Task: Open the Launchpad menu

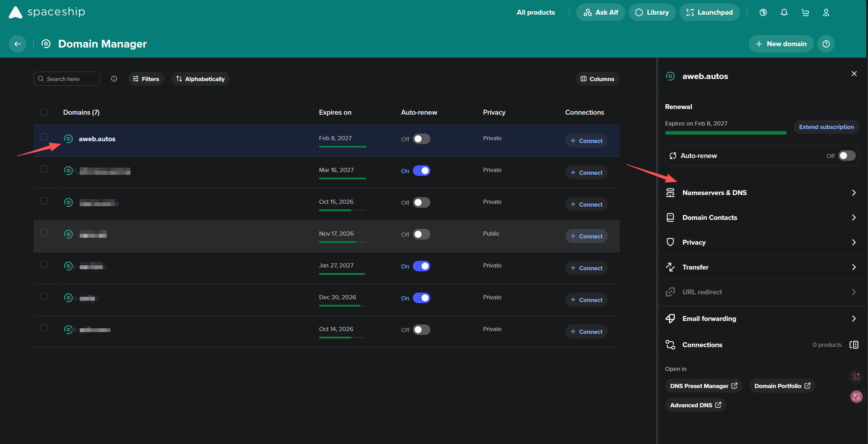Action: [709, 13]
